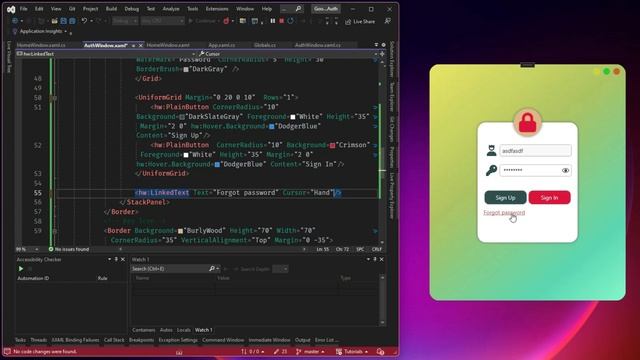Image resolution: width=640 pixels, height=360 pixels.
Task: Open the Git menu
Action: [x=72, y=9]
